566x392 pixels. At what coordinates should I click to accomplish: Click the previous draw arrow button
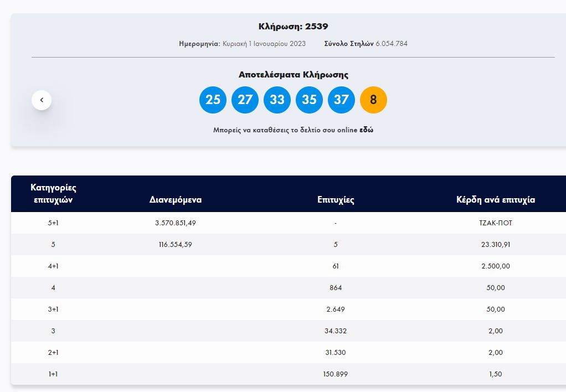(42, 100)
